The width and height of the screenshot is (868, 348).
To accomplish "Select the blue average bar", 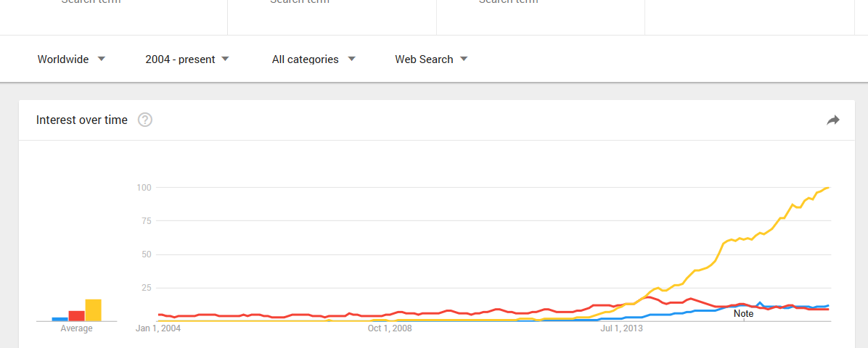I will coord(60,319).
